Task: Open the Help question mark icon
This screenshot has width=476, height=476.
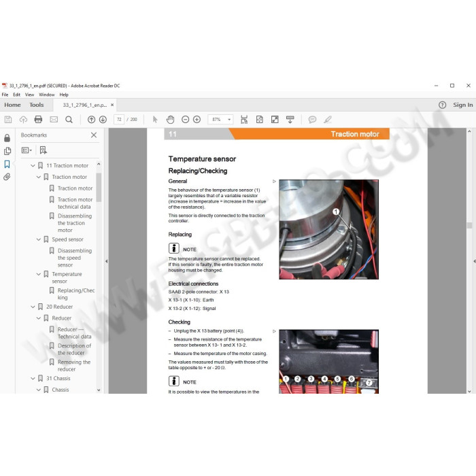Action: click(442, 105)
